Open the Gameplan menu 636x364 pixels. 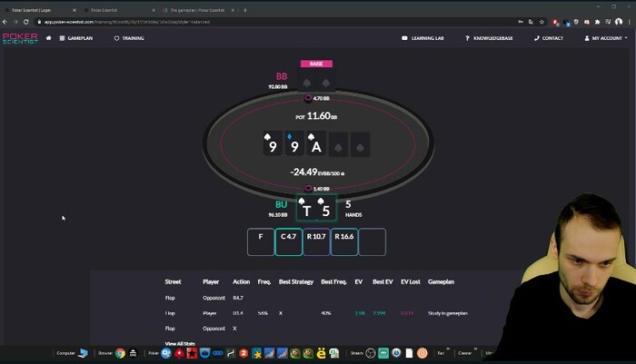76,38
